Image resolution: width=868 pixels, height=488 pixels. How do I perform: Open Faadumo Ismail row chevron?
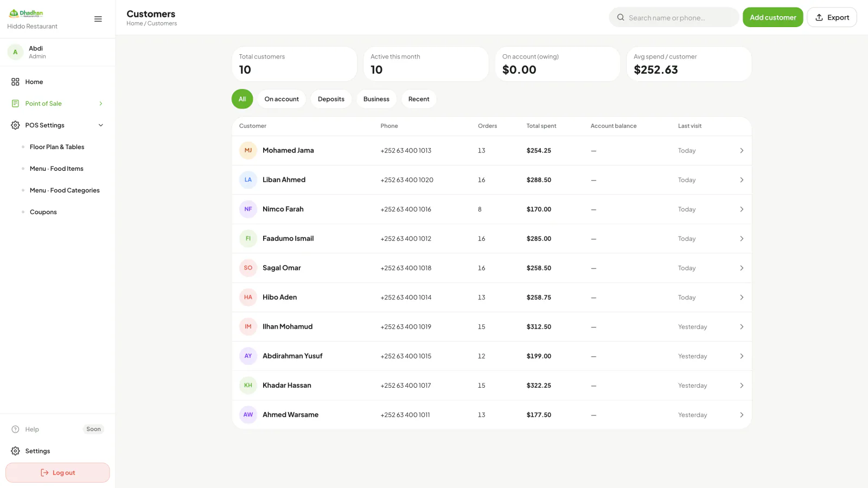tap(742, 239)
